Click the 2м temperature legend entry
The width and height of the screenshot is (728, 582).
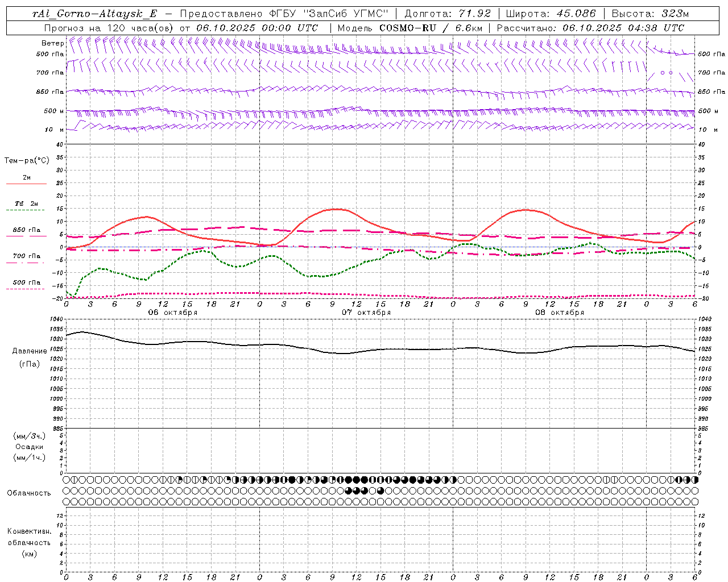(x=27, y=178)
